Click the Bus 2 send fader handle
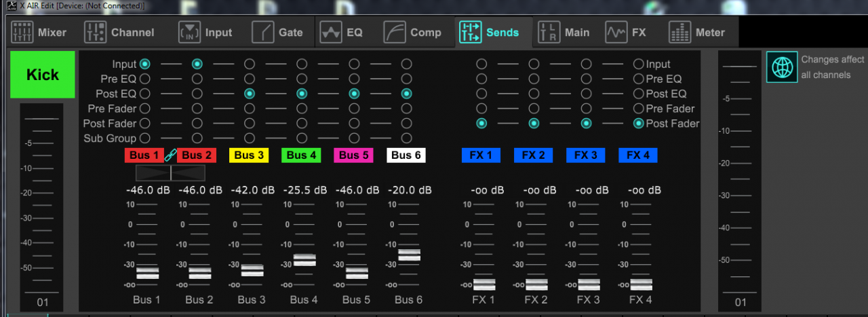This screenshot has width=868, height=317. [x=199, y=273]
